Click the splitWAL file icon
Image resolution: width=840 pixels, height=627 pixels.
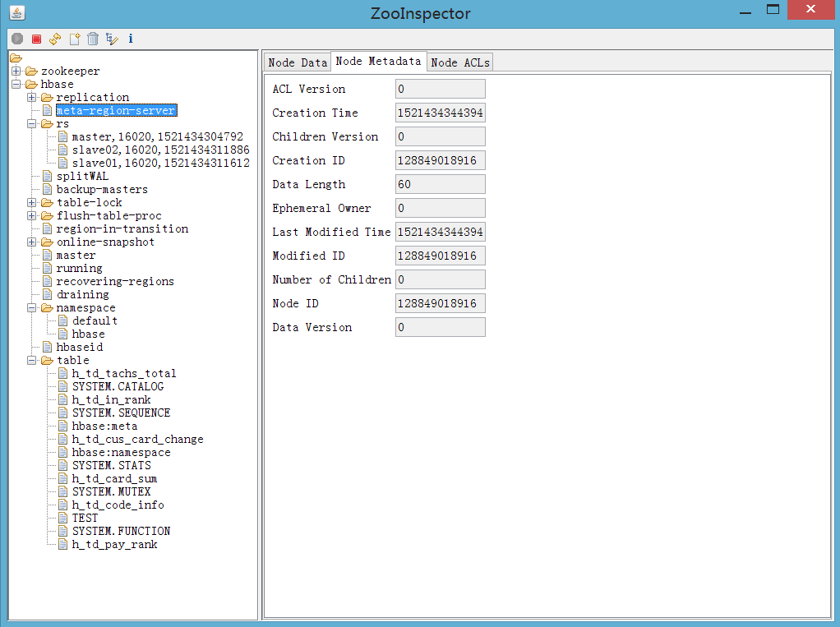click(x=48, y=176)
